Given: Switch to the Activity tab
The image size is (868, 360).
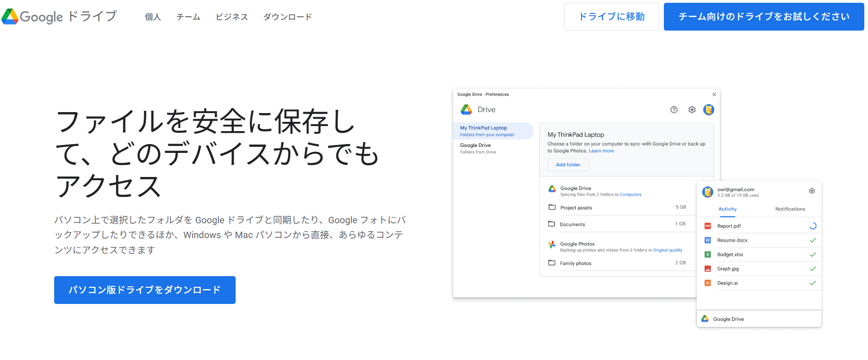Looking at the screenshot, I should click(x=728, y=209).
